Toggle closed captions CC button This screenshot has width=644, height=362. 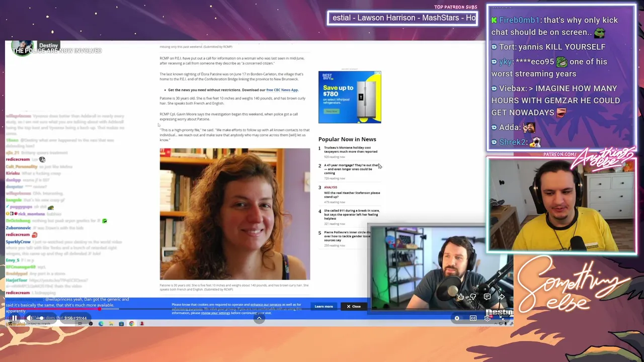[x=473, y=318]
